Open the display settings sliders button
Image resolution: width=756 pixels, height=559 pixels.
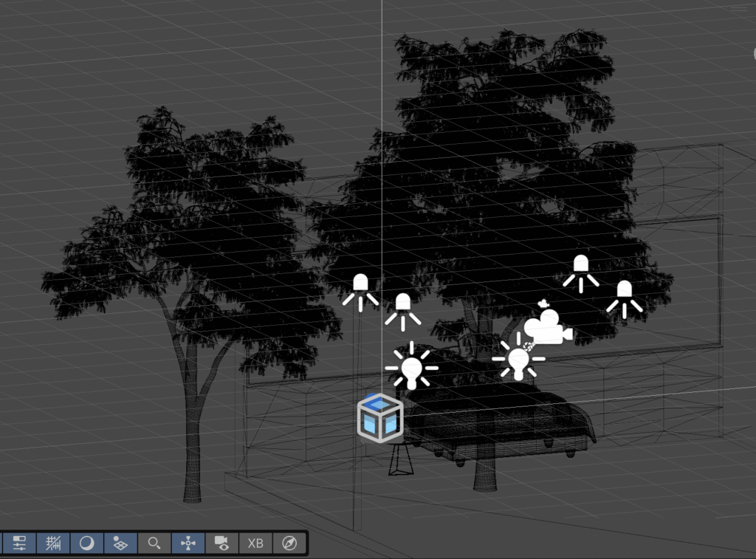coord(18,543)
